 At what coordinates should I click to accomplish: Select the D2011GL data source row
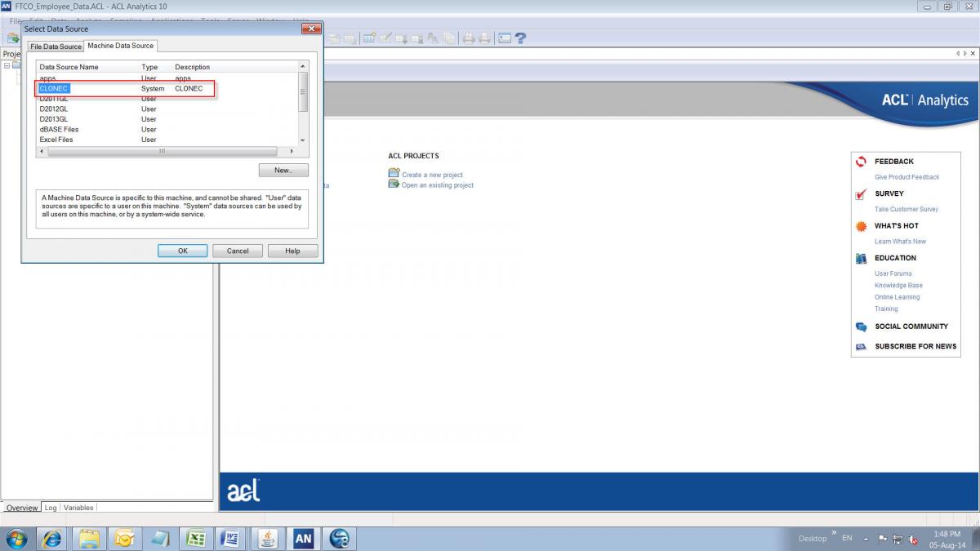click(x=167, y=99)
